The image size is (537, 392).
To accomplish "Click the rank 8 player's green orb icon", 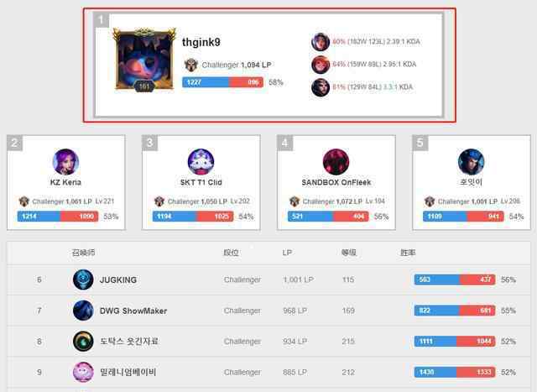I will (x=83, y=342).
